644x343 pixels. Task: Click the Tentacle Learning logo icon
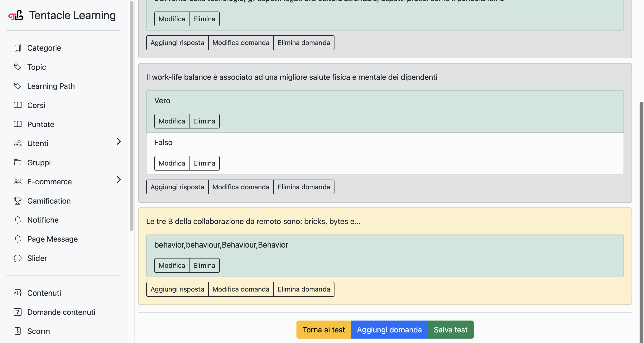click(16, 16)
